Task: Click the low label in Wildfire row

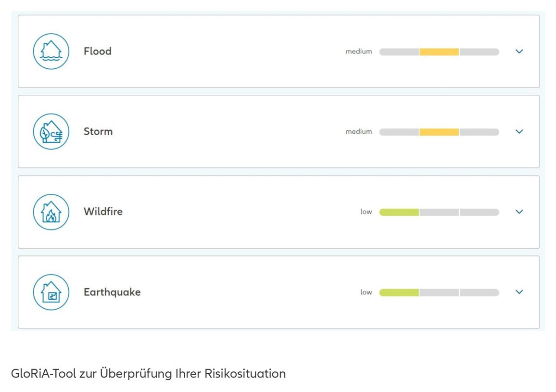Action: (x=366, y=212)
